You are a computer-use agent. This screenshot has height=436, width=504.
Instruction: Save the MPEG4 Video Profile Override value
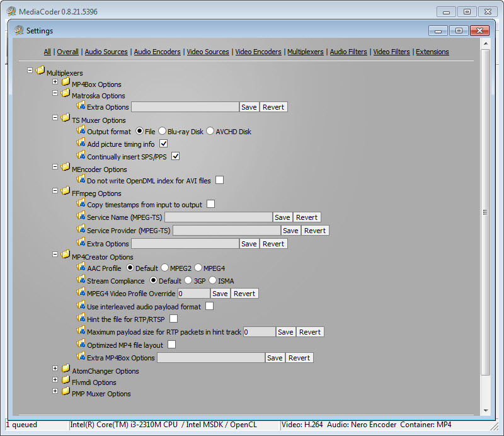(x=220, y=294)
